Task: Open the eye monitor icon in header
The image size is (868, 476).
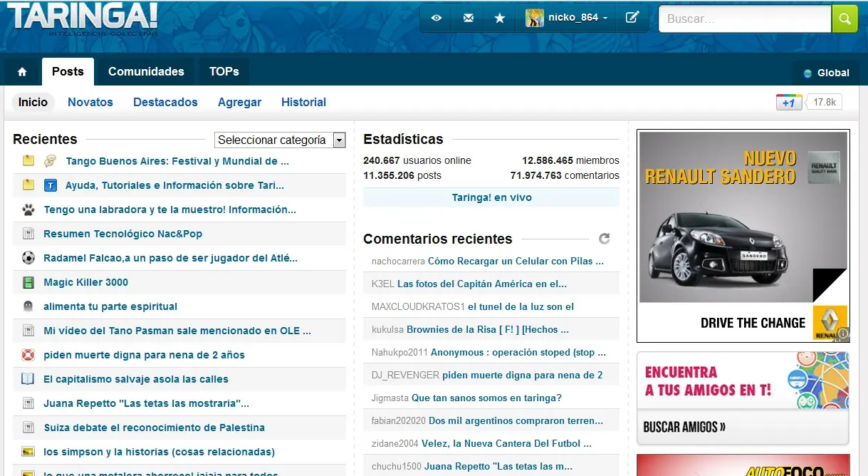Action: point(436,18)
